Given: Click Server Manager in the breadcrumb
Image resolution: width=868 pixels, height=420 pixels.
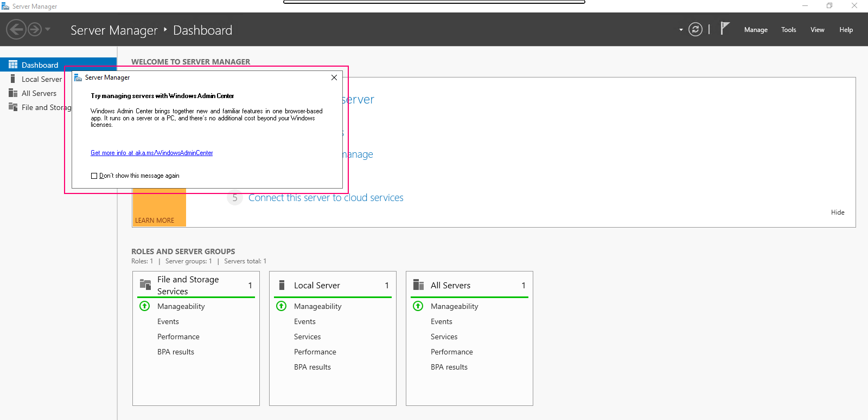Looking at the screenshot, I should 114,30.
